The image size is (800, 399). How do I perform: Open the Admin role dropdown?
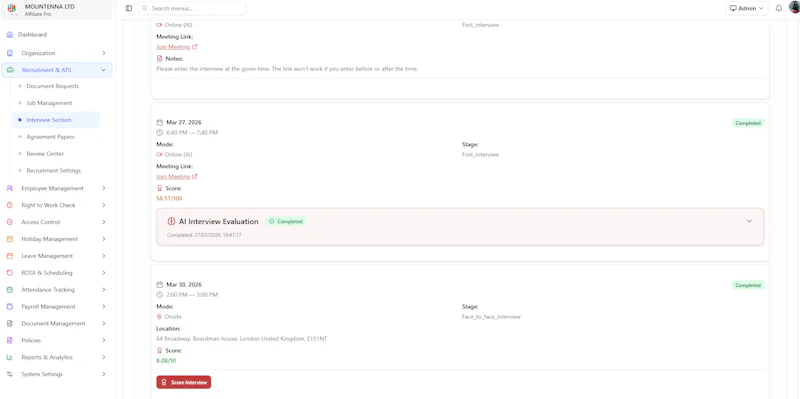coord(747,8)
